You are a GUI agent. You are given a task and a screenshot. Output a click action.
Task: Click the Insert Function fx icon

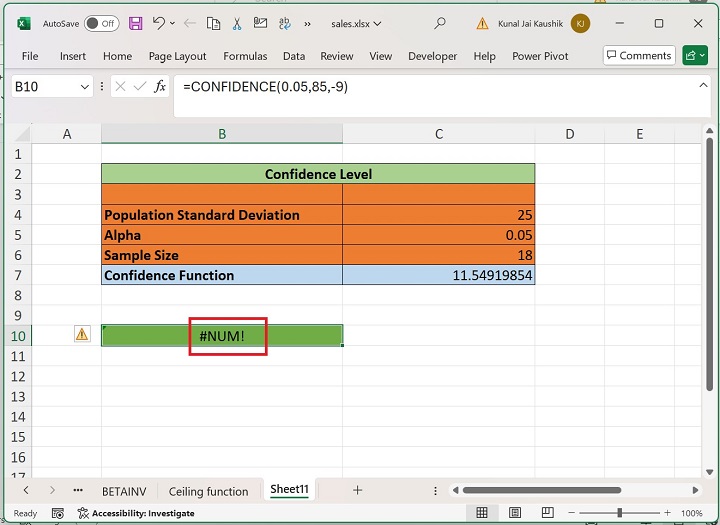[160, 87]
